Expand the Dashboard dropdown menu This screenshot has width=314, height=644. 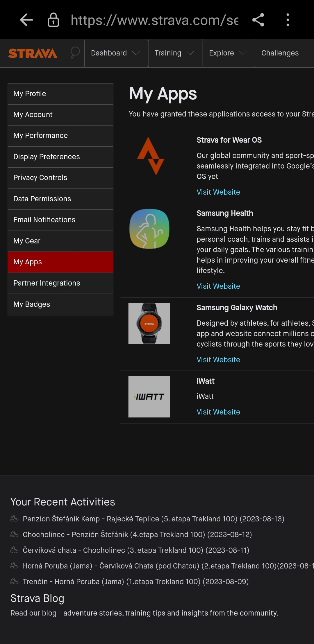[x=115, y=53]
